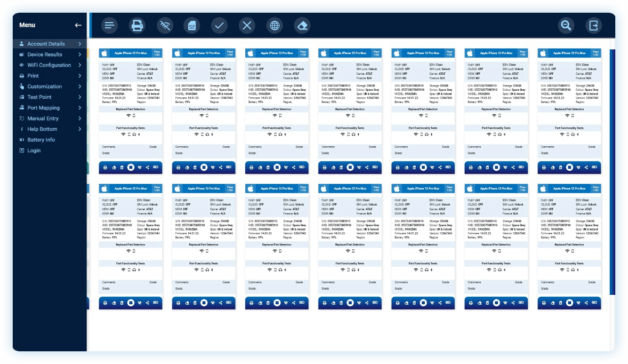Expand Port Mapping chevron

[80, 108]
